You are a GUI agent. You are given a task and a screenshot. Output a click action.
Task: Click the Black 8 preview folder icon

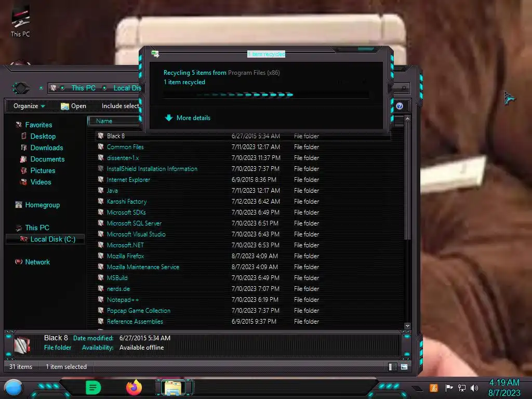(22, 344)
